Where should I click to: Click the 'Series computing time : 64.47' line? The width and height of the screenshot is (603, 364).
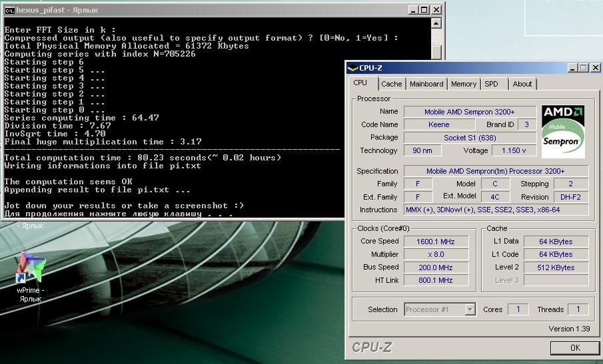point(81,118)
